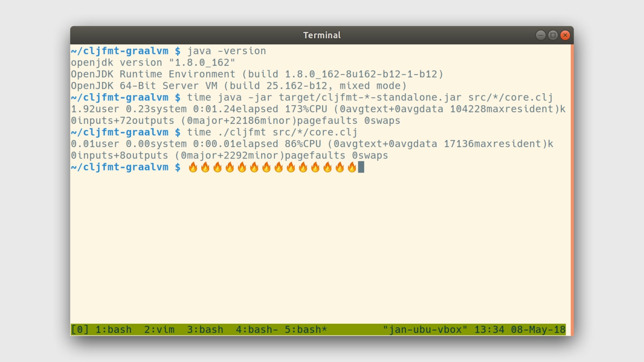Click 'target/cljfmt-*-standalone.jar' argument

click(370, 98)
